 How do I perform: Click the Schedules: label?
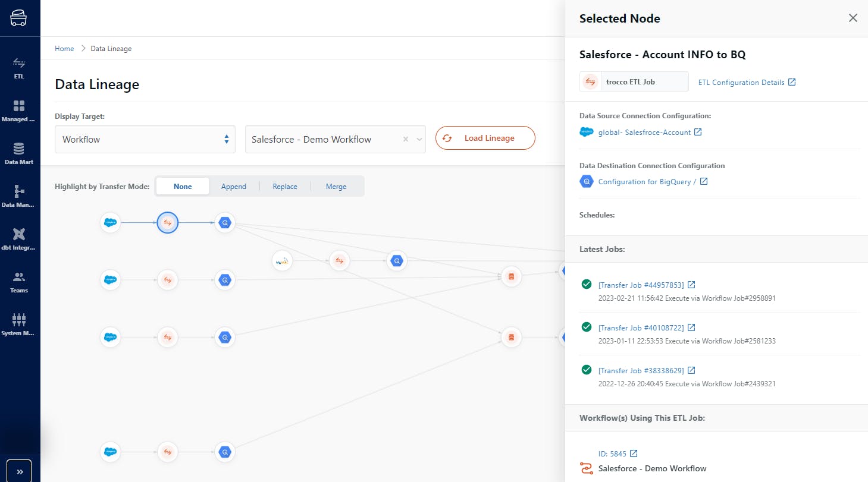[597, 215]
